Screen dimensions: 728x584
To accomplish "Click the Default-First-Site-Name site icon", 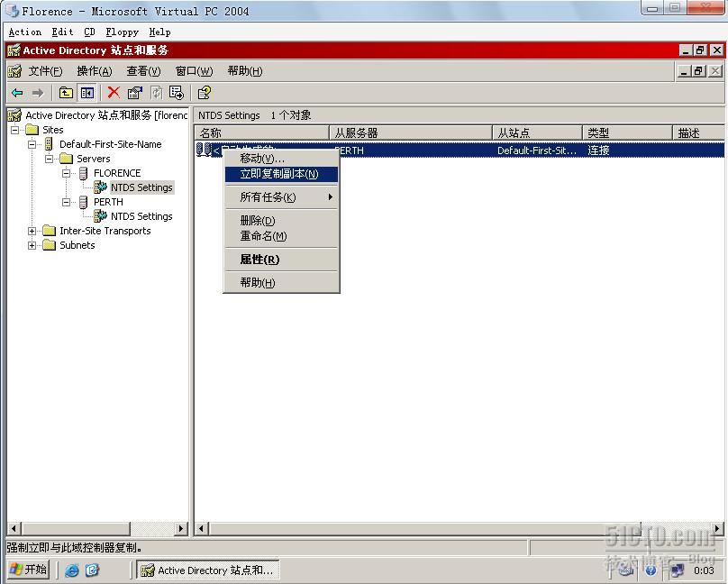I will pyautogui.click(x=49, y=144).
